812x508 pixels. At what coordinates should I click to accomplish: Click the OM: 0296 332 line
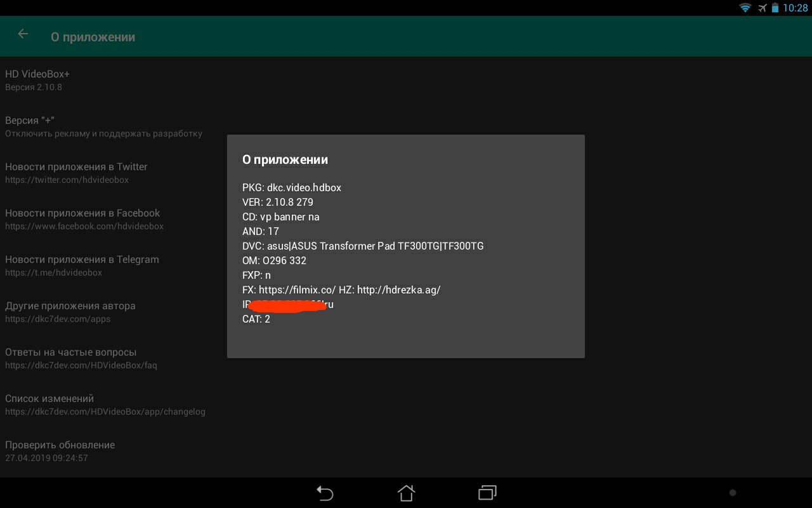[x=275, y=260]
